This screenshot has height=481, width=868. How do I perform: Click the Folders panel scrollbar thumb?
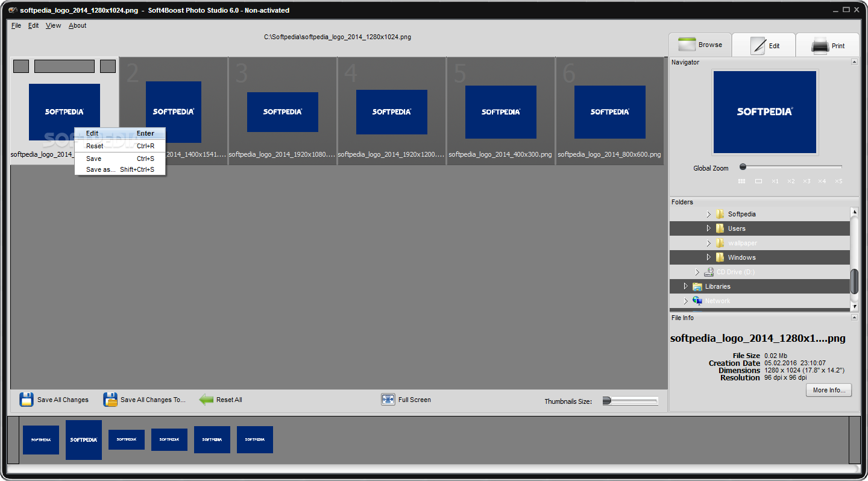coord(854,281)
